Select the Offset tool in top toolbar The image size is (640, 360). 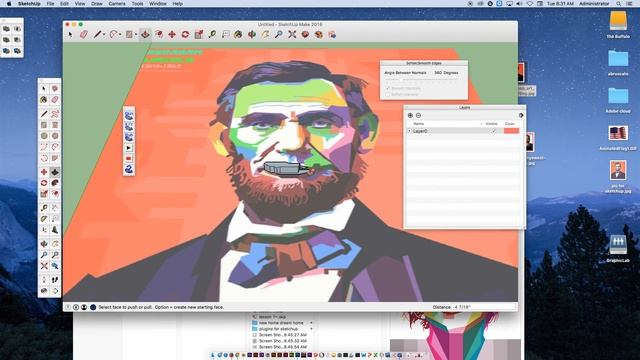pyautogui.click(x=159, y=35)
